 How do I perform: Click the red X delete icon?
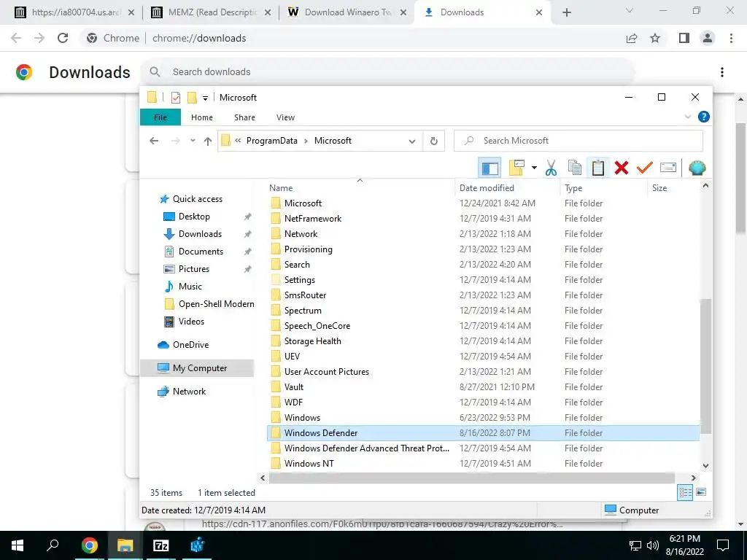[622, 168]
